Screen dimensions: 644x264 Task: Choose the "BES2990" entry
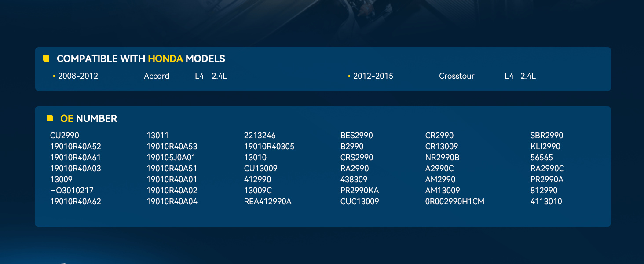coord(357,136)
